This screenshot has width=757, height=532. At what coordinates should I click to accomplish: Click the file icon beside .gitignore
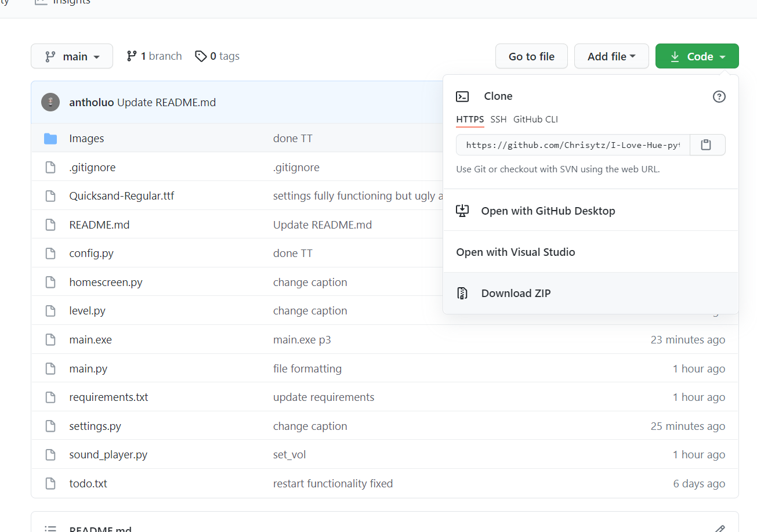click(50, 167)
